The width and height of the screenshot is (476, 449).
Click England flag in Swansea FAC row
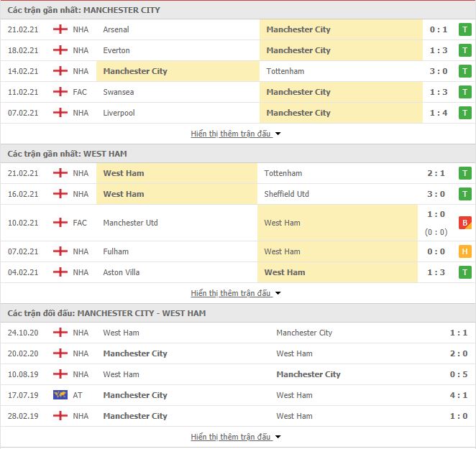60,92
